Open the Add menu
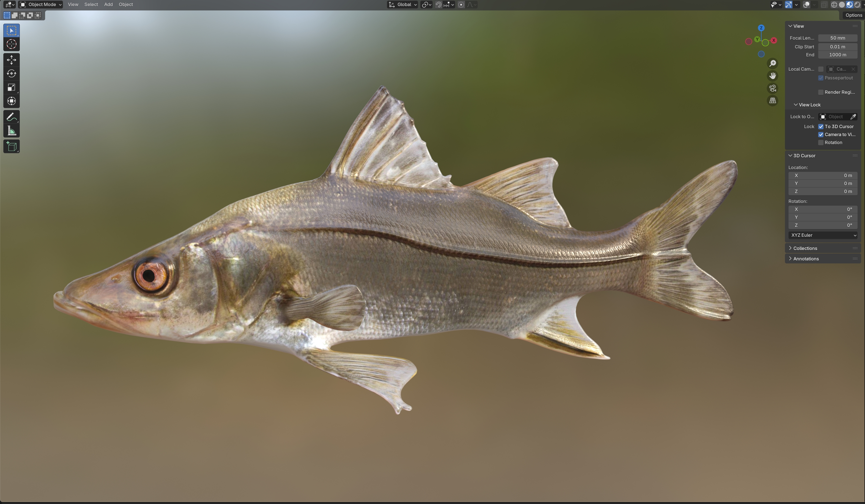Image resolution: width=865 pixels, height=504 pixels. [x=108, y=4]
